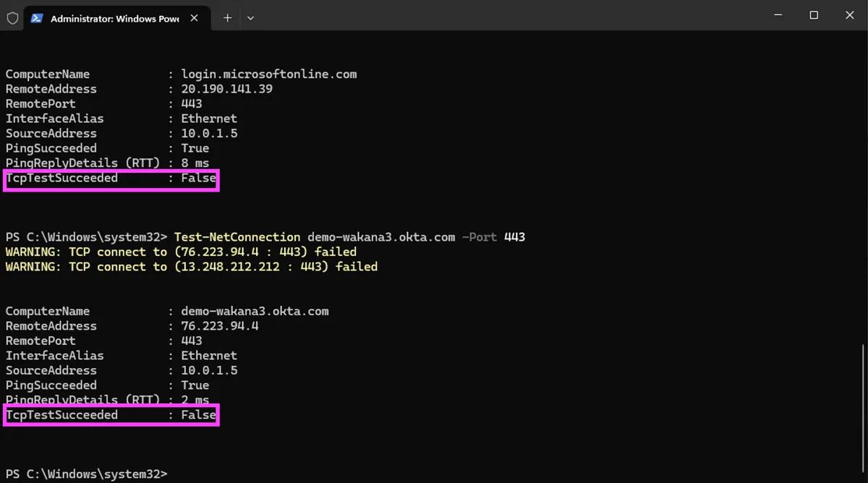Click the warning line for 13.248.212.212
The height and width of the screenshot is (483, 868).
[191, 267]
